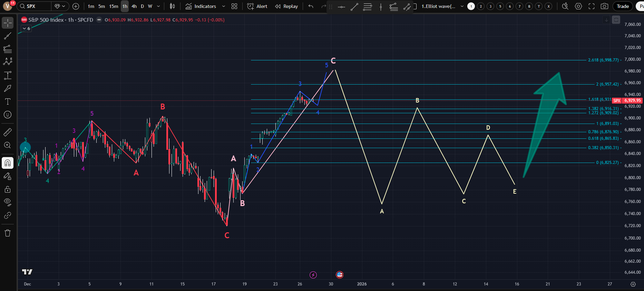Open the user profile avatar menu
Screen dimensions: 644x291
(x=8, y=6)
